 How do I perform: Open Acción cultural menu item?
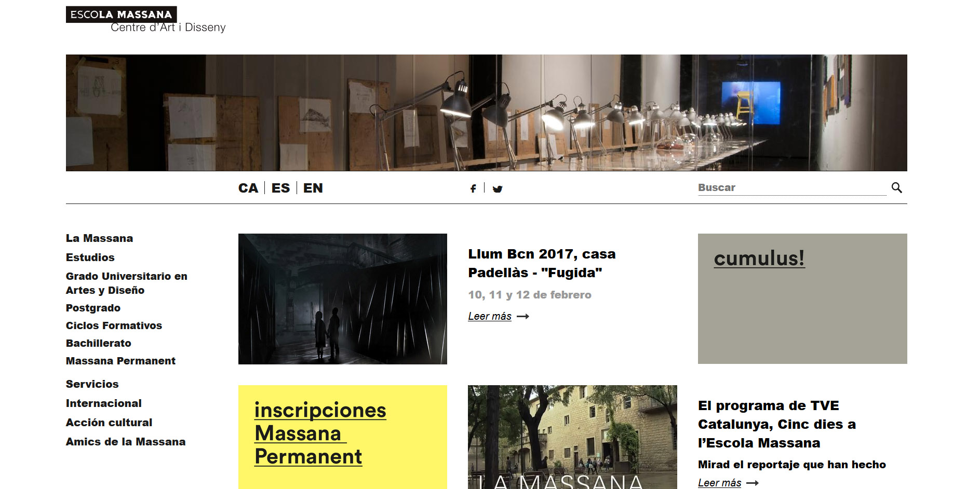coord(109,423)
